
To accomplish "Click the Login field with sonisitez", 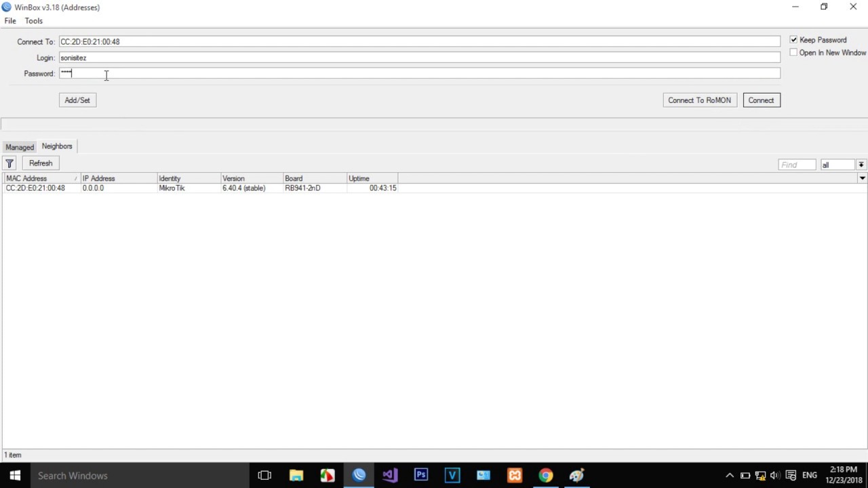I will [420, 58].
